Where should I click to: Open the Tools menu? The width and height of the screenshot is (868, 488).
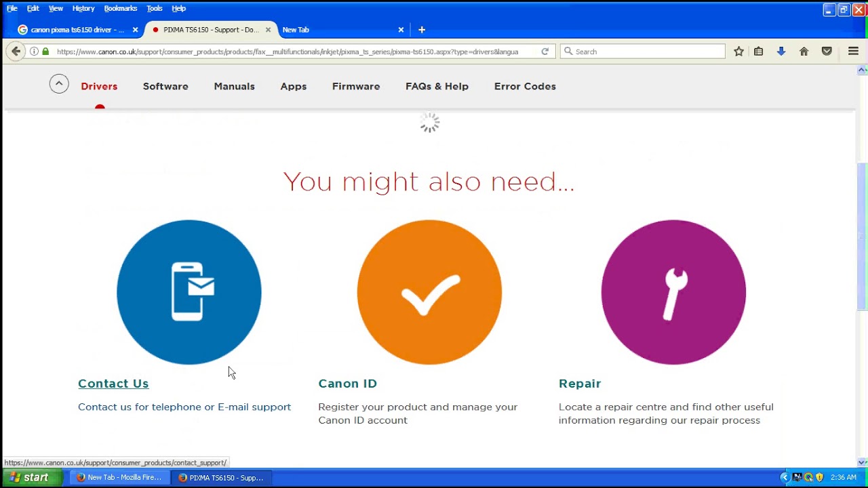tap(155, 8)
